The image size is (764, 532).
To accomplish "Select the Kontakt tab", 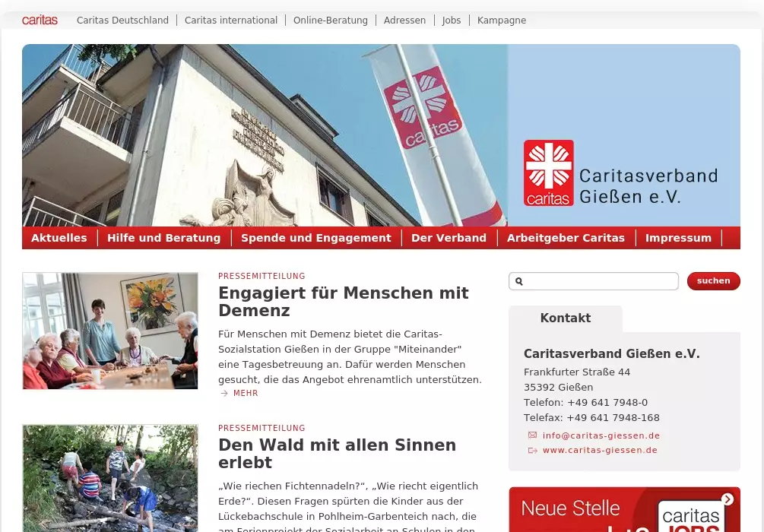I will pos(565,318).
